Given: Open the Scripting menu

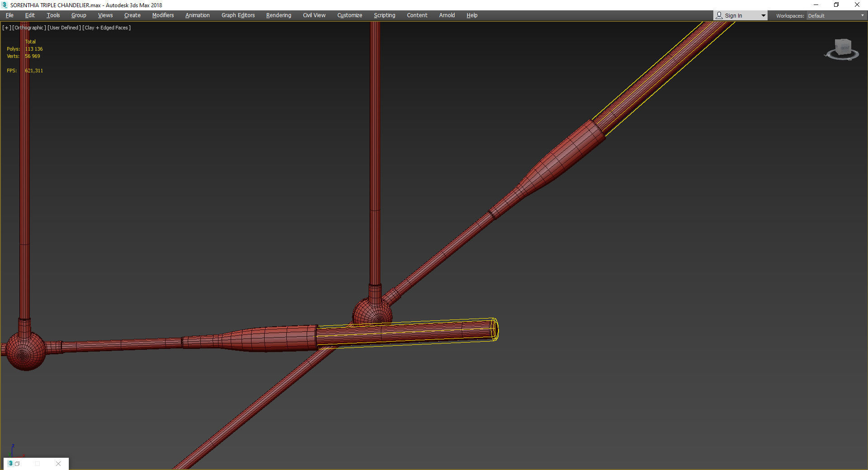Looking at the screenshot, I should point(384,15).
